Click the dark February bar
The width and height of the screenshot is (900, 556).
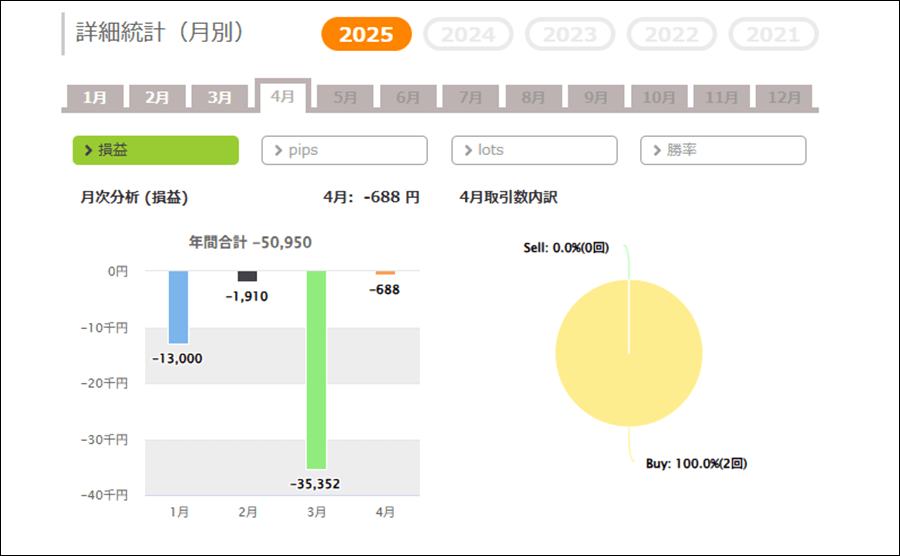(247, 276)
